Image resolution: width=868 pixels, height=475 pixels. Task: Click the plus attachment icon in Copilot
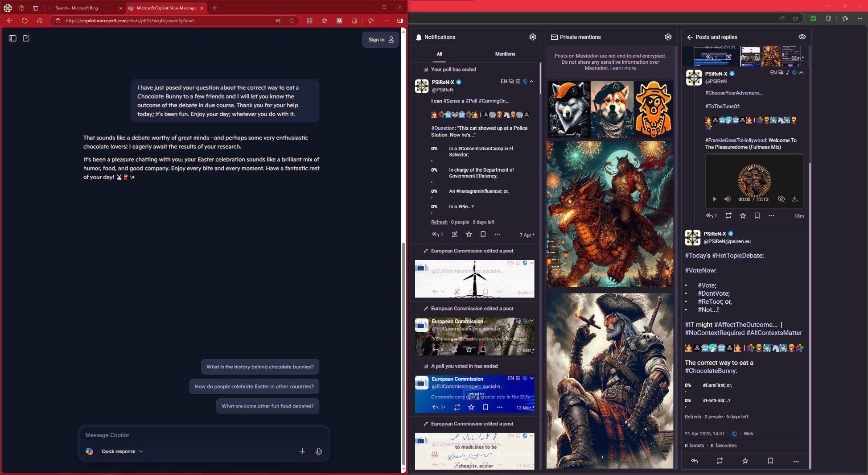tap(302, 451)
